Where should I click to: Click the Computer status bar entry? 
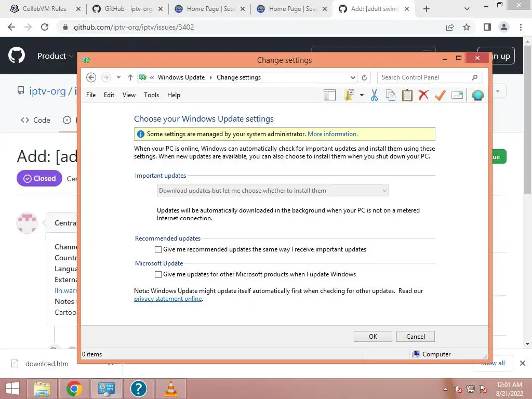pyautogui.click(x=431, y=354)
